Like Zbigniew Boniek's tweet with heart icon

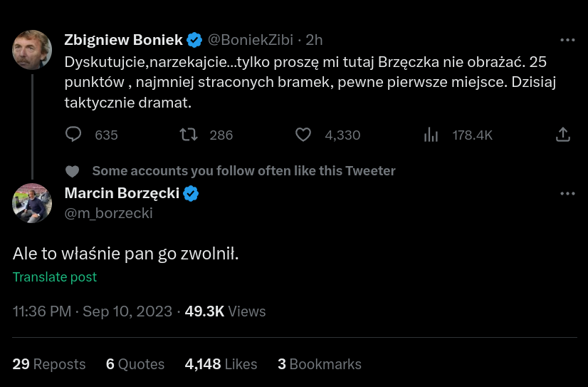pos(303,135)
